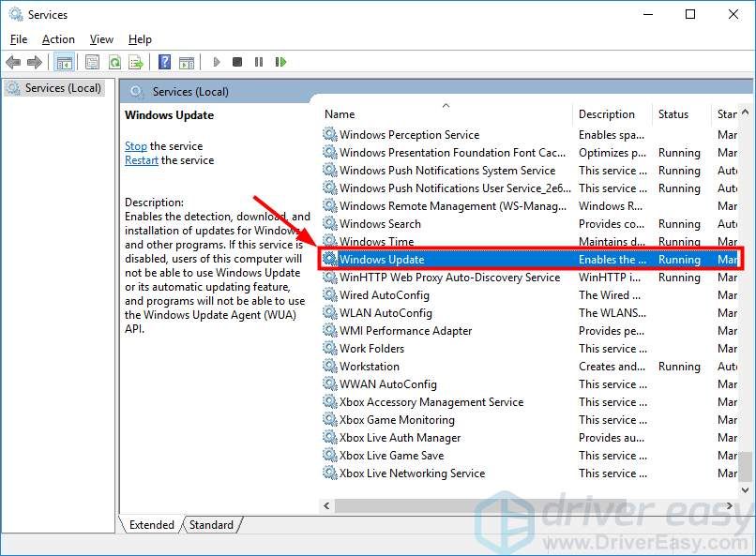Switch to the Standard tab
Viewport: 756px width, 556px height.
coord(211,525)
